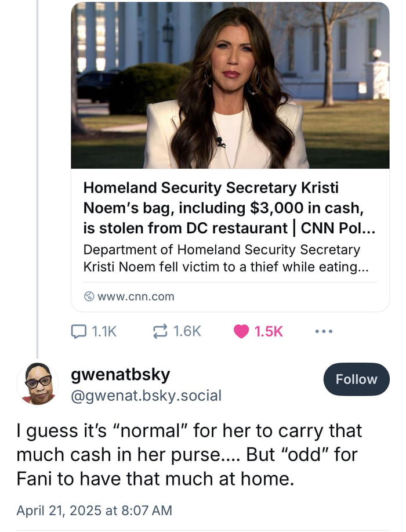Click the April 21, 2025 timestamp
The image size is (406, 532).
[x=94, y=511]
